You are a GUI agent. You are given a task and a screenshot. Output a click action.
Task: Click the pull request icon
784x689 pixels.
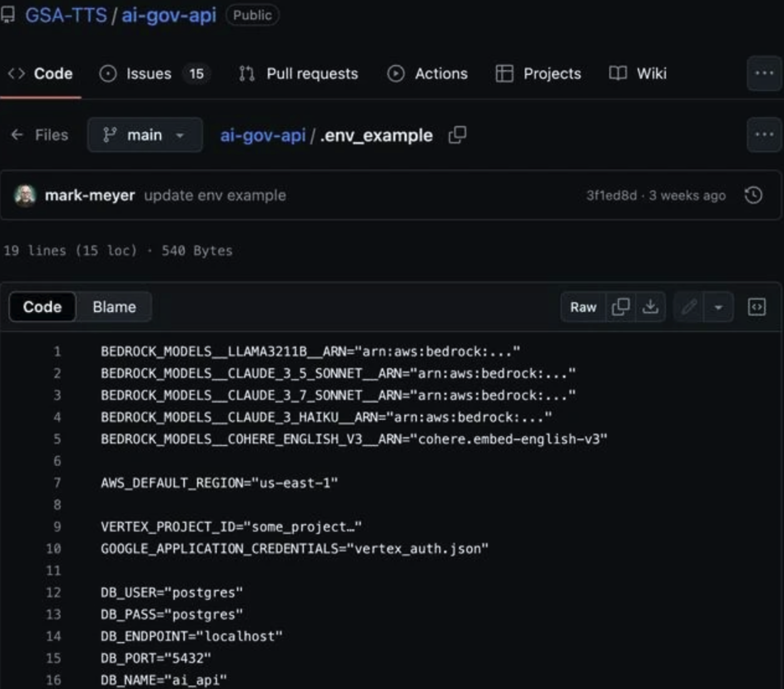(247, 74)
